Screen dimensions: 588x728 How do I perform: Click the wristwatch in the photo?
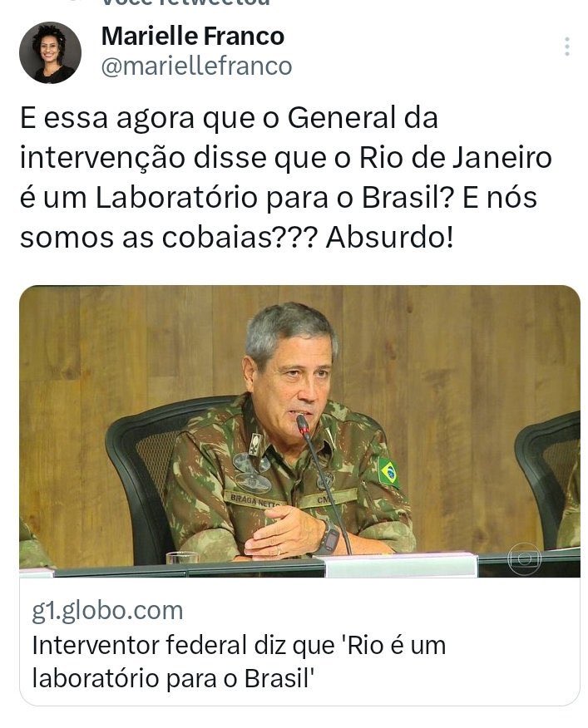pyautogui.click(x=329, y=539)
